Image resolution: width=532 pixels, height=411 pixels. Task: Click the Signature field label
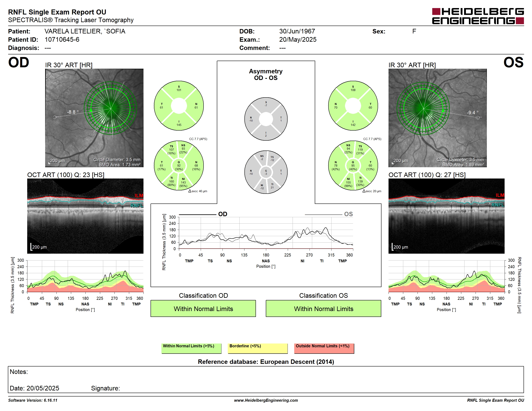pyautogui.click(x=105, y=388)
